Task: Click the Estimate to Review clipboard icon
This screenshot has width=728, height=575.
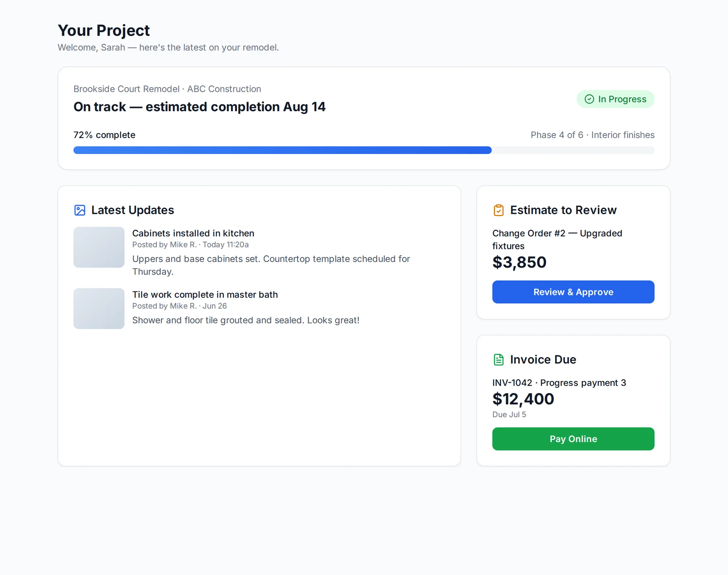Action: 499,210
